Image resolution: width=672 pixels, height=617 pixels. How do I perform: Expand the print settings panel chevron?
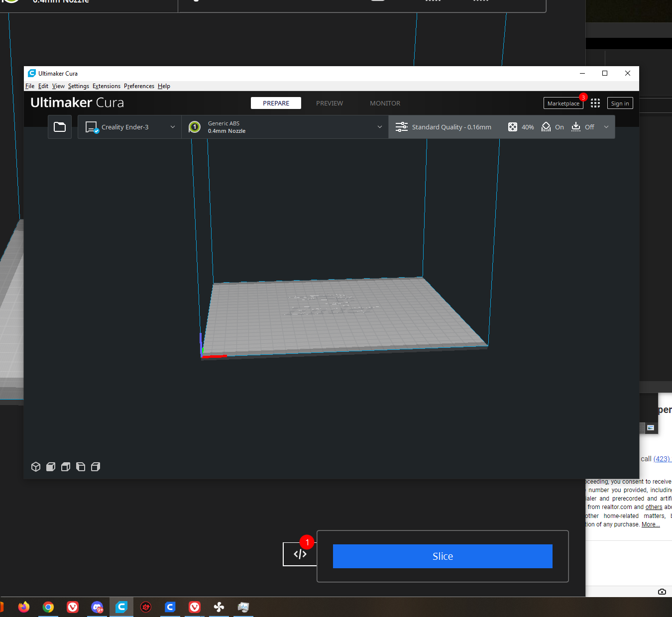tap(606, 127)
